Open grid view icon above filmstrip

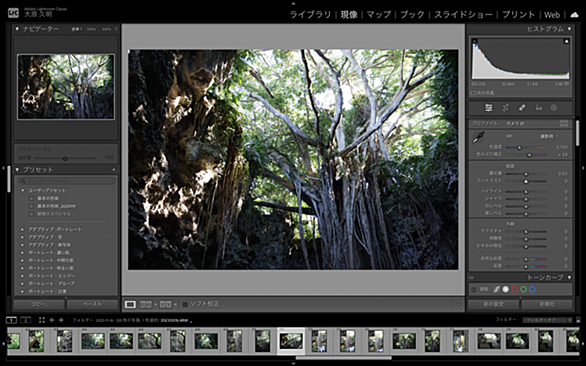point(41,320)
